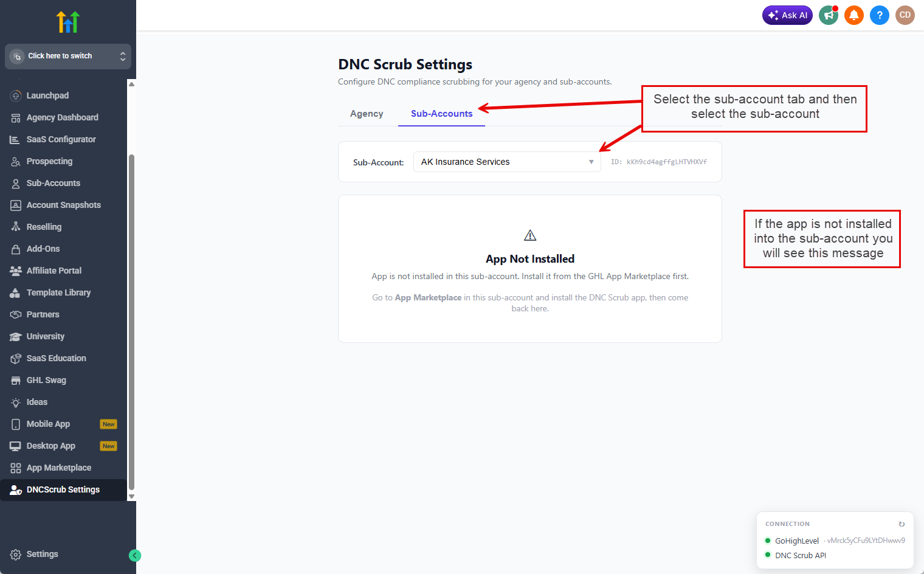This screenshot has width=924, height=574.
Task: Click the Reselling sidebar icon
Action: (x=16, y=227)
